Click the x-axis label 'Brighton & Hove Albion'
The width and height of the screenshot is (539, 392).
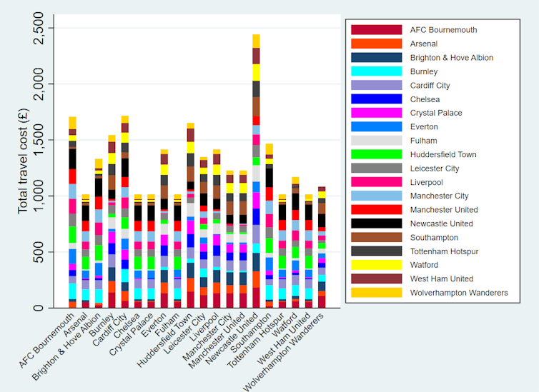coord(66,347)
